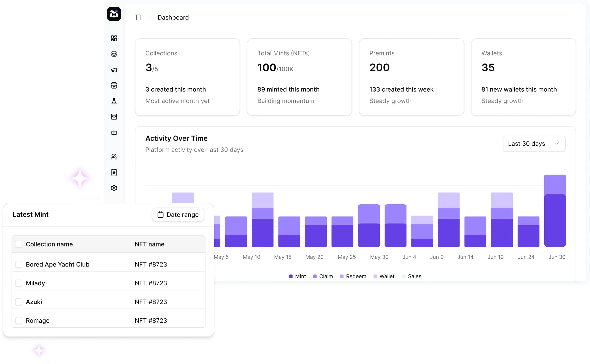The height and width of the screenshot is (364, 590).
Task: Toggle the Mint legend item under the chart
Action: point(297,276)
